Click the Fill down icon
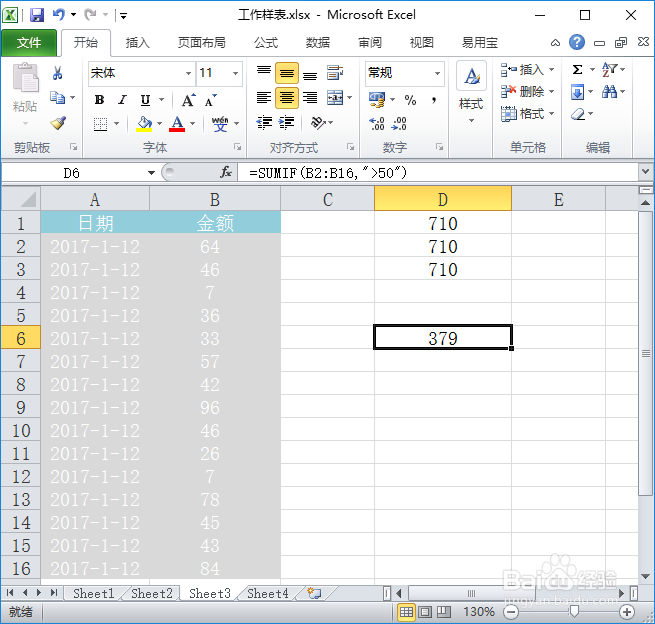 (577, 91)
